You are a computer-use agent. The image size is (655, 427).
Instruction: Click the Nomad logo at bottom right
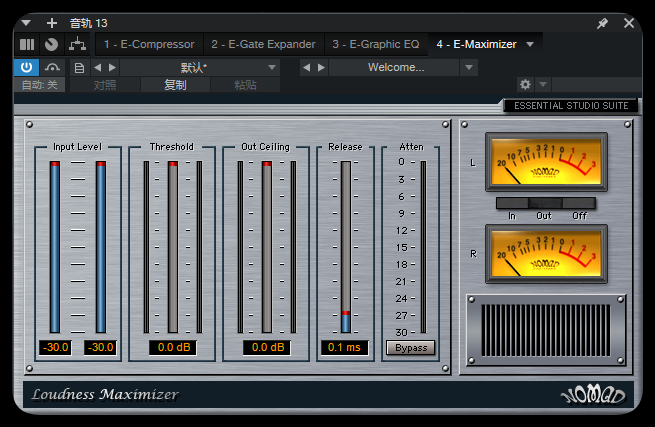pyautogui.click(x=593, y=395)
